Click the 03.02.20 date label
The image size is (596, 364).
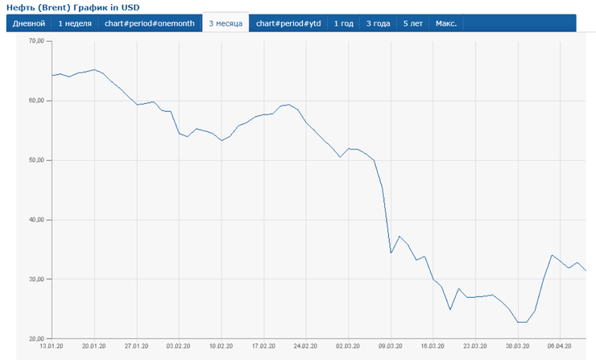click(178, 346)
